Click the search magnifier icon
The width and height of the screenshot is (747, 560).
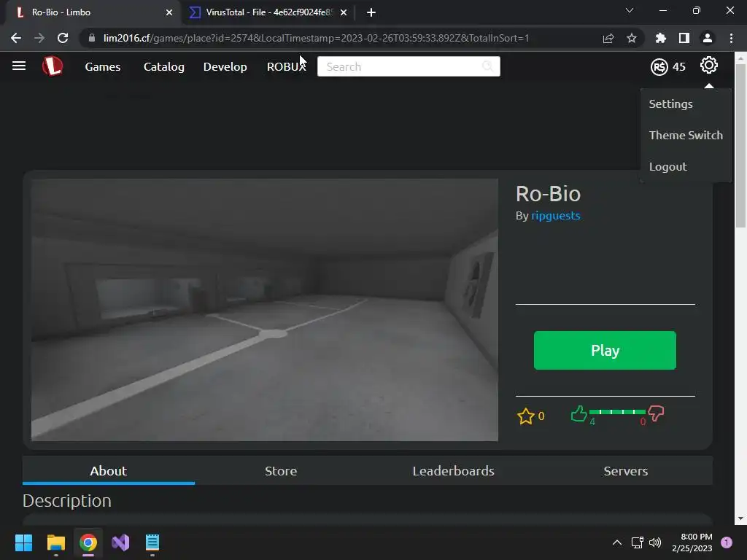click(x=488, y=66)
